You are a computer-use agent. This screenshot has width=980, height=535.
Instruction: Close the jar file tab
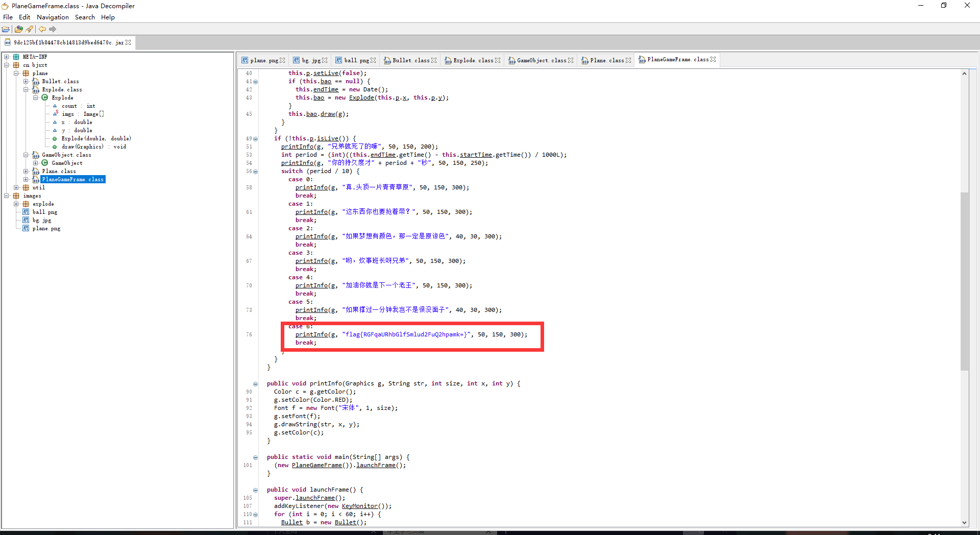[128, 42]
